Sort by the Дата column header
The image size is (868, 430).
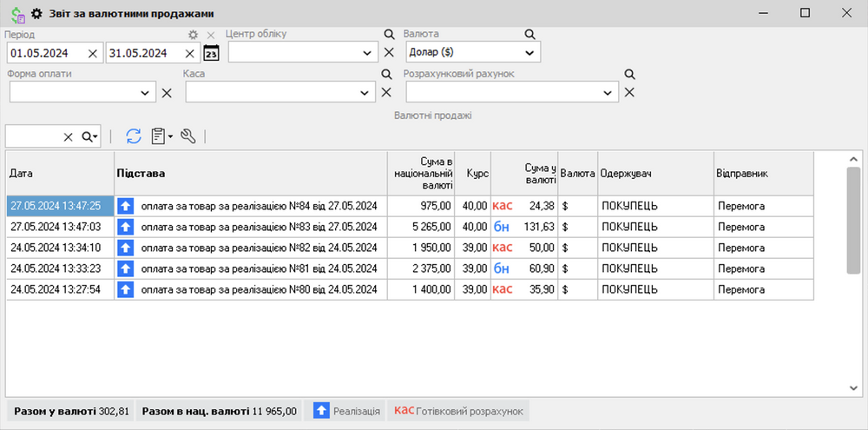coord(60,174)
